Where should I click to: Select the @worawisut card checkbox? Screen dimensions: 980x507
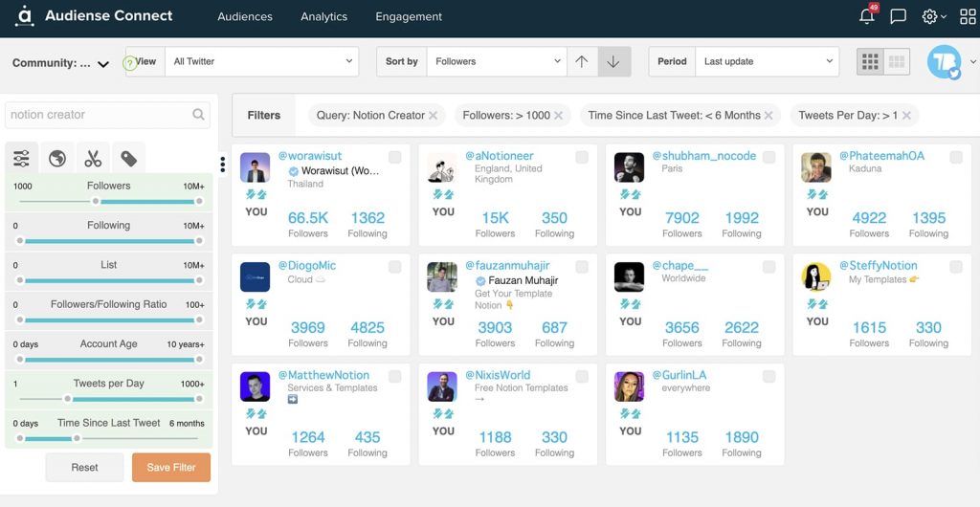[x=395, y=157]
